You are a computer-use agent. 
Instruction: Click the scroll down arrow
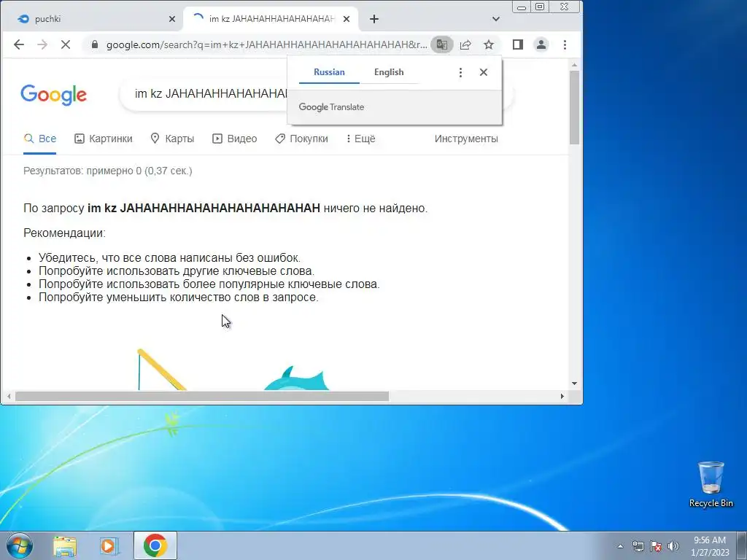pyautogui.click(x=574, y=384)
